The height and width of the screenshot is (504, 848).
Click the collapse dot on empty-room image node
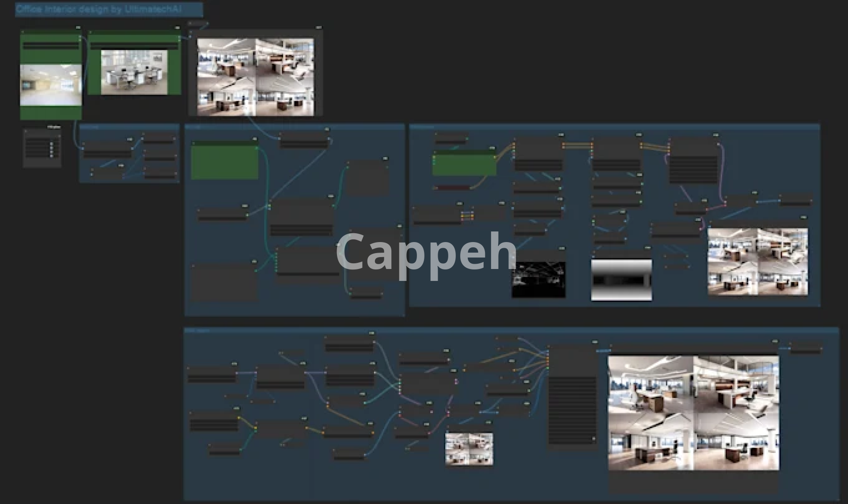coord(23,32)
